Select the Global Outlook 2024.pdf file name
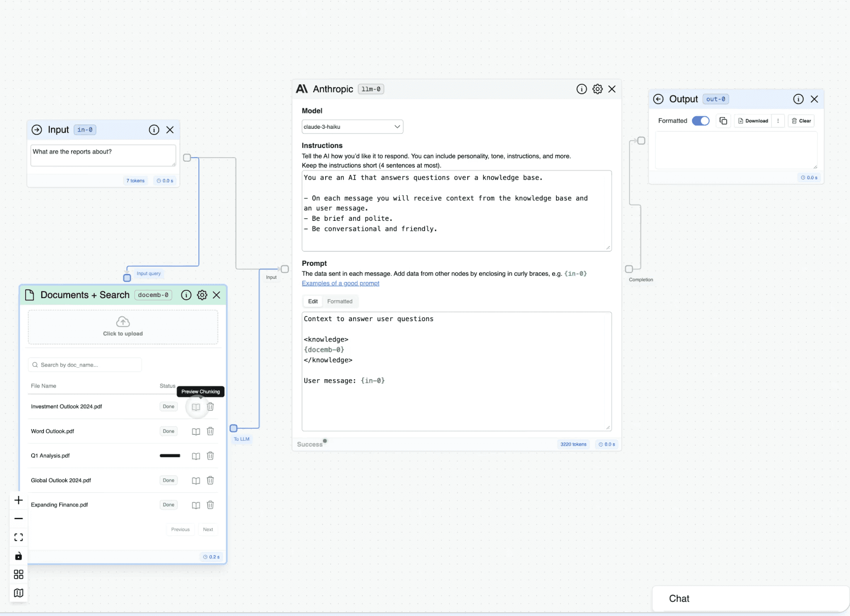The width and height of the screenshot is (850, 616). click(61, 481)
